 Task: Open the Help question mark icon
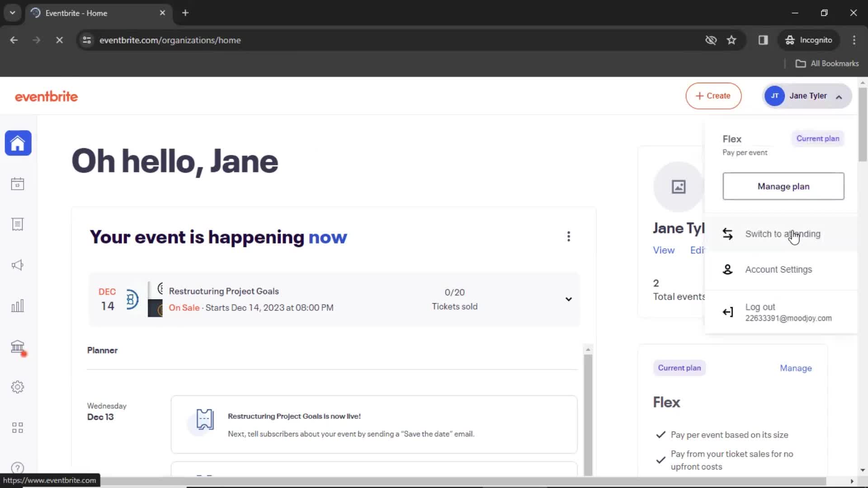18,468
